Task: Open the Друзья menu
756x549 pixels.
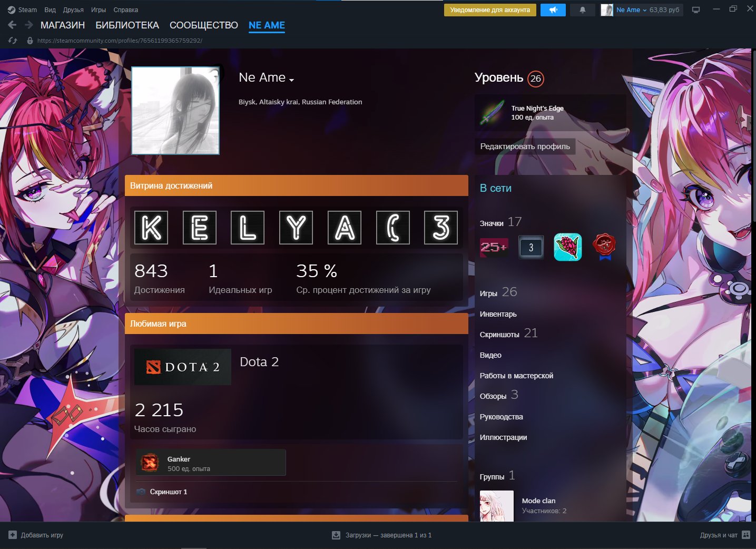Action: (73, 10)
